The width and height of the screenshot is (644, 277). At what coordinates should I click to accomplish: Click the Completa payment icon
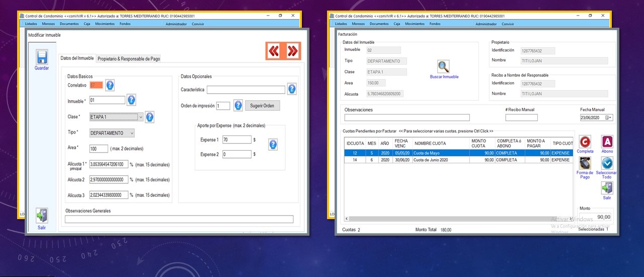585,142
